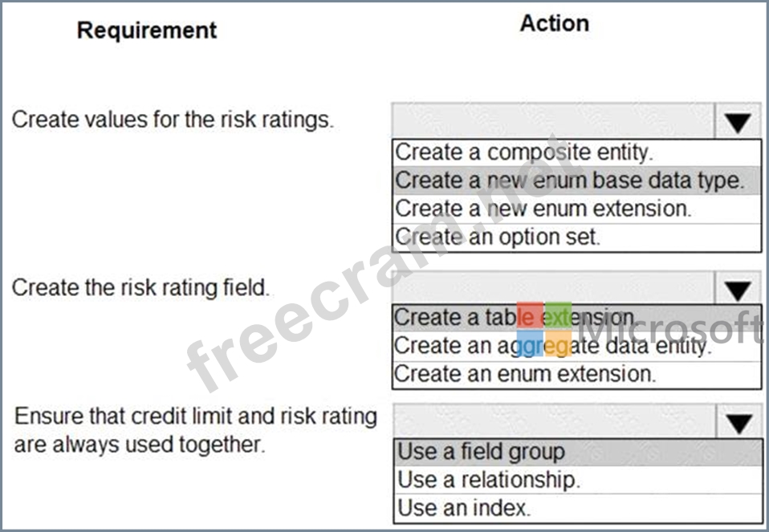Choose 'Use a relationship' option

578,480
